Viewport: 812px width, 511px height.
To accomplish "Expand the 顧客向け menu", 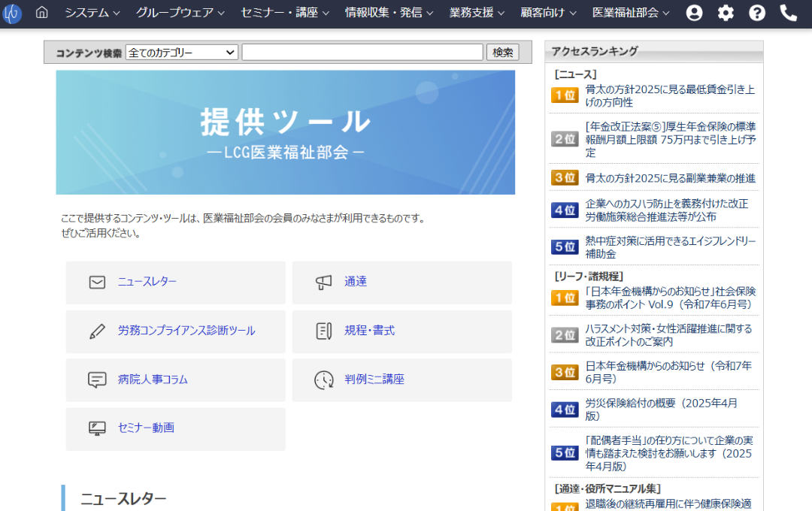I will 548,13.
